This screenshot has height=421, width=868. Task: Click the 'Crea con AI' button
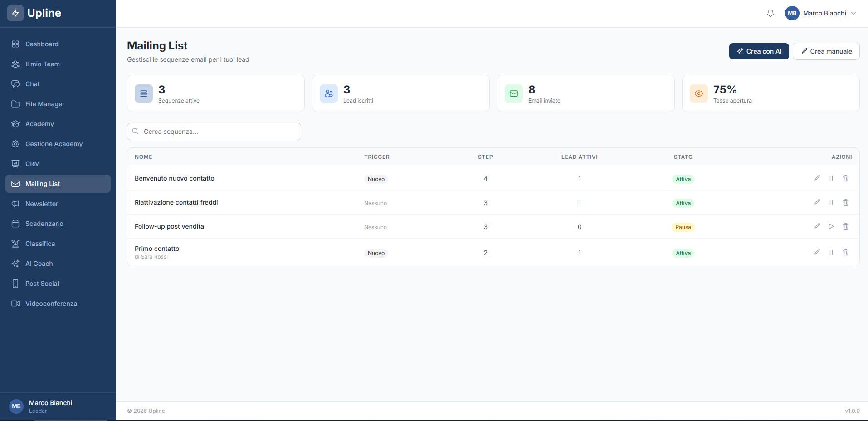(x=759, y=51)
